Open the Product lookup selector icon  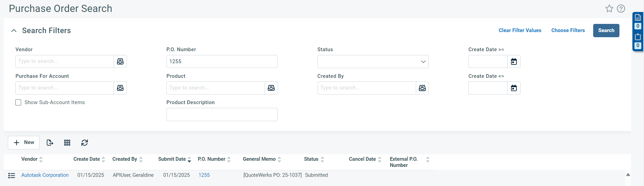click(271, 88)
